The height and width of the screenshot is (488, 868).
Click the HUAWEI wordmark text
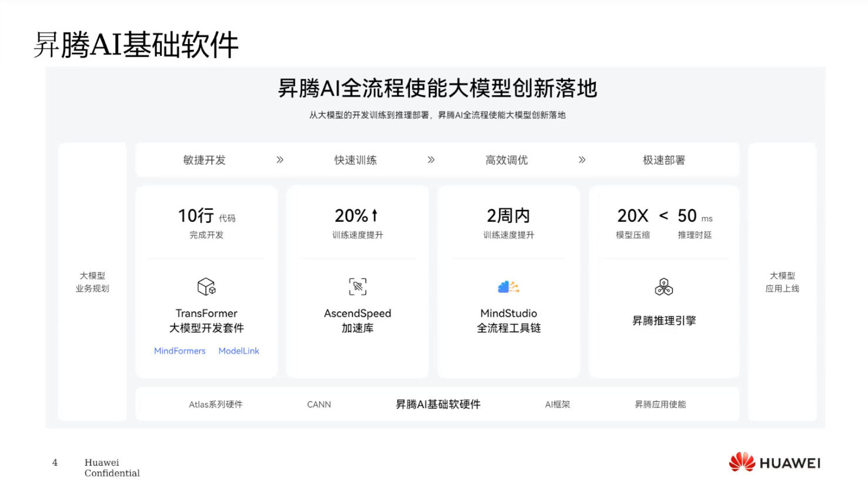(x=790, y=463)
